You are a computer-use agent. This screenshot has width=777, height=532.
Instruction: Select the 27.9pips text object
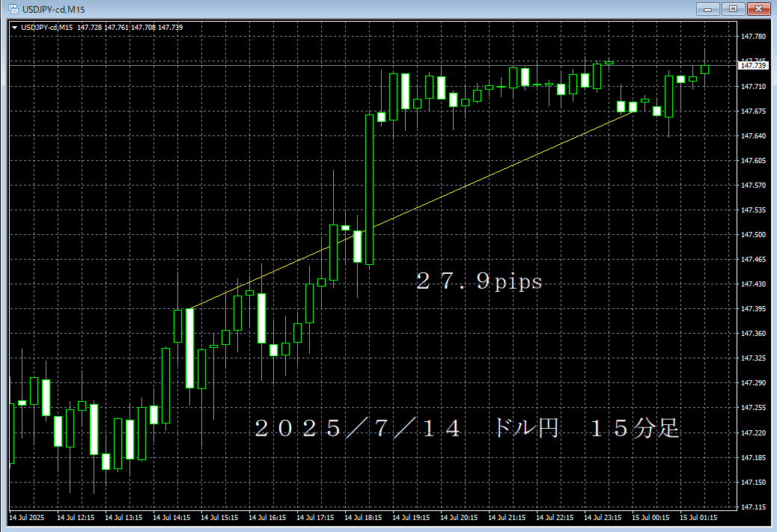(479, 282)
